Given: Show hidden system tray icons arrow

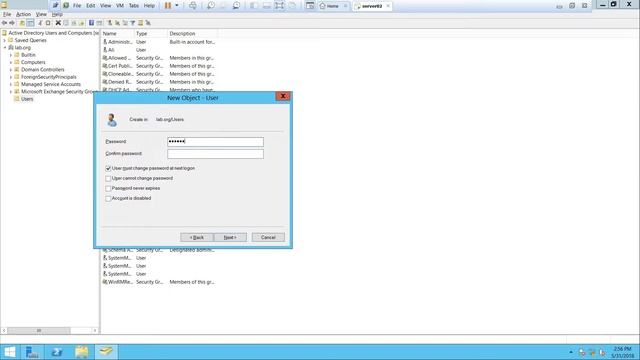Looking at the screenshot, I should coord(571,352).
